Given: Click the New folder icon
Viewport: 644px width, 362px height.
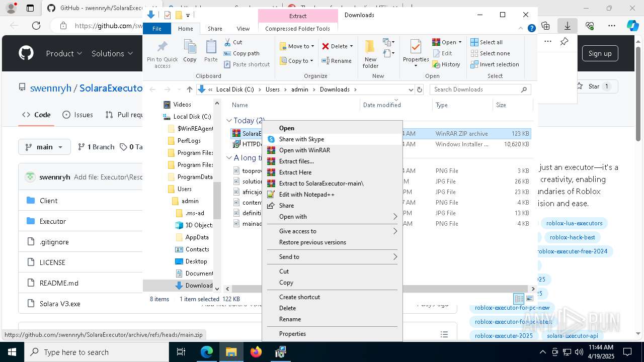Looking at the screenshot, I should pyautogui.click(x=370, y=46).
